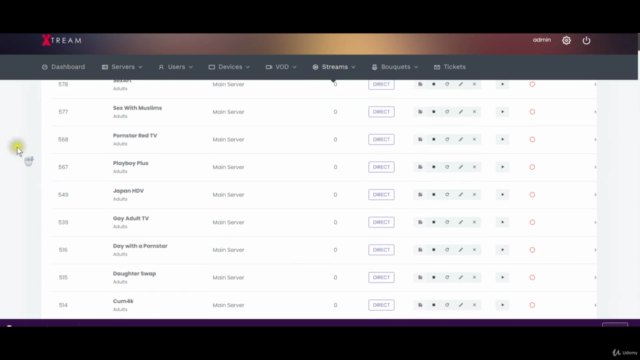Open the settings gear next to admin
Image resolution: width=640 pixels, height=360 pixels.
pos(566,40)
